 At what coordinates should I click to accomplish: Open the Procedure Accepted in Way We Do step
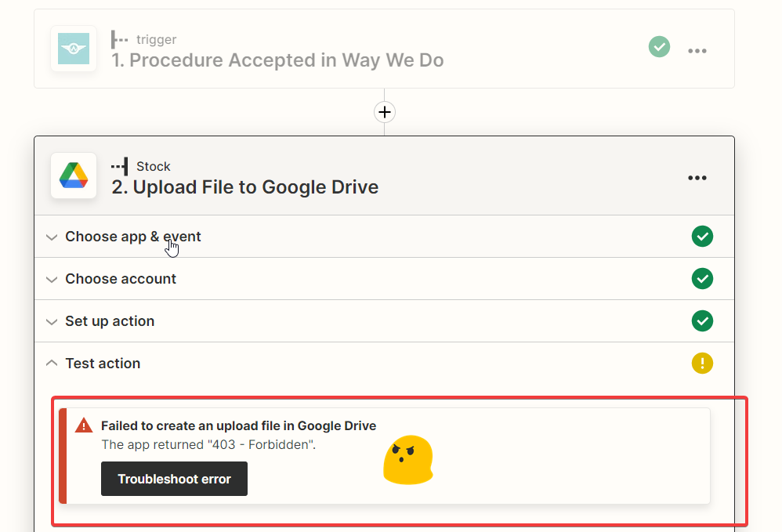278,60
